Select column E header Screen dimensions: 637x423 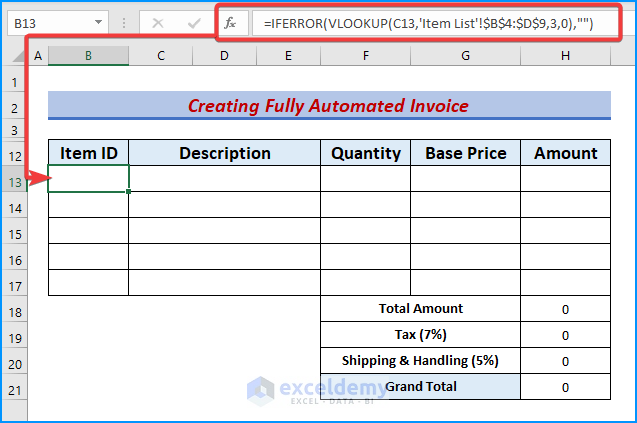click(288, 56)
